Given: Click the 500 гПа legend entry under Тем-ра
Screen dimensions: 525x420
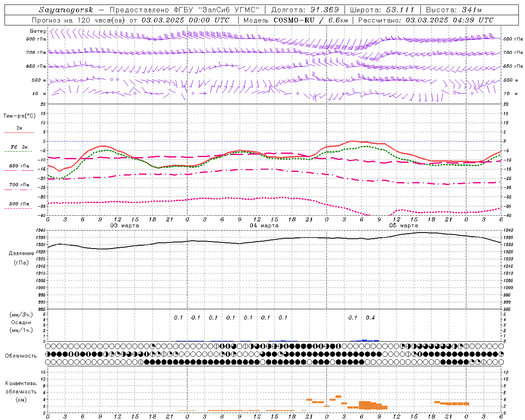Looking at the screenshot, I should (x=19, y=204).
